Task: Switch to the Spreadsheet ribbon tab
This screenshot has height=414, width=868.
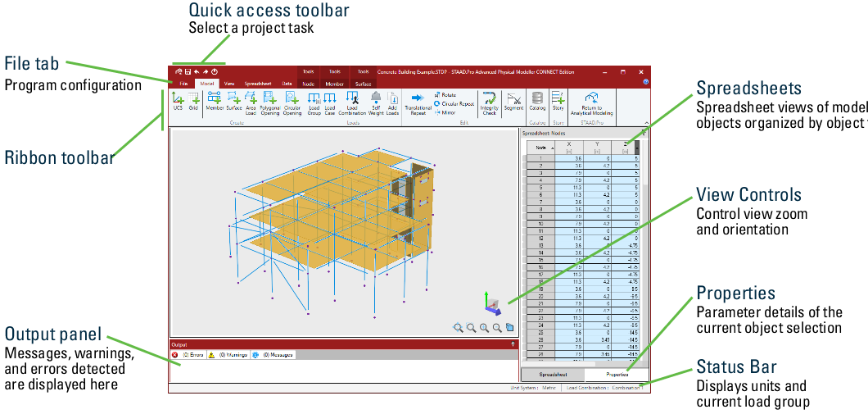Action: coord(257,84)
